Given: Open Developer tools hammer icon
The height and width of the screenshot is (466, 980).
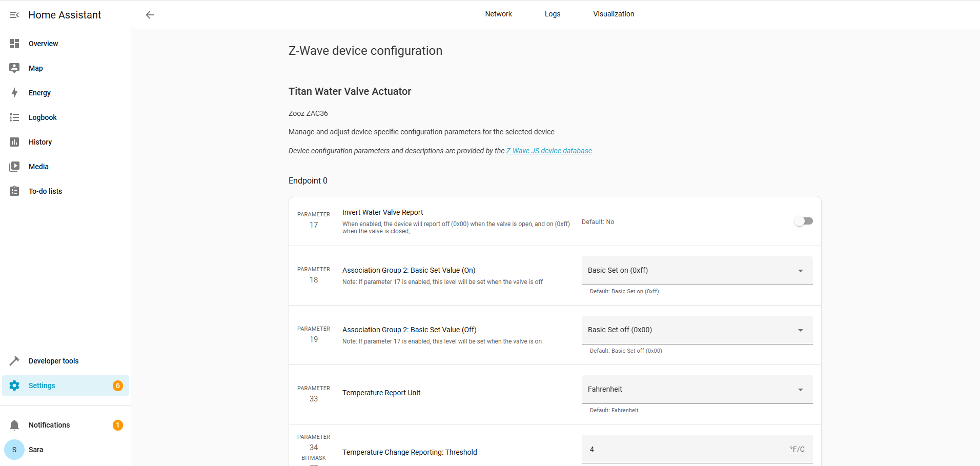Looking at the screenshot, I should point(14,361).
